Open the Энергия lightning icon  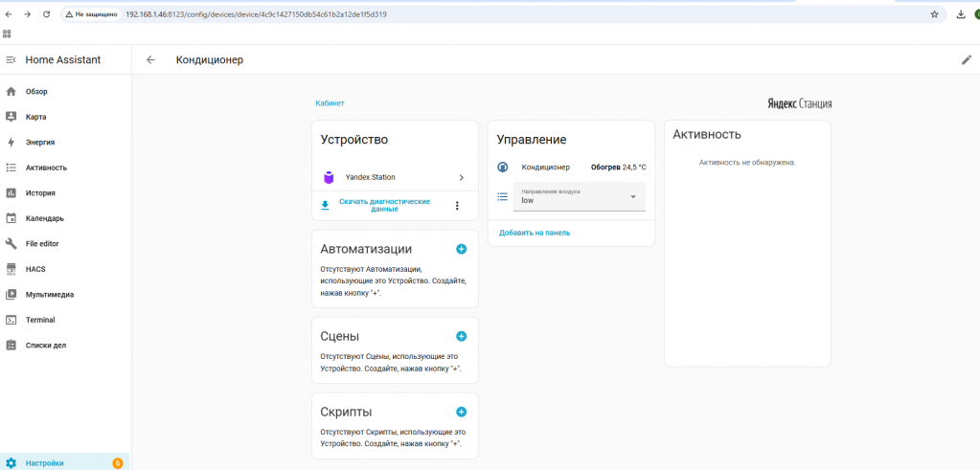pyautogui.click(x=11, y=143)
